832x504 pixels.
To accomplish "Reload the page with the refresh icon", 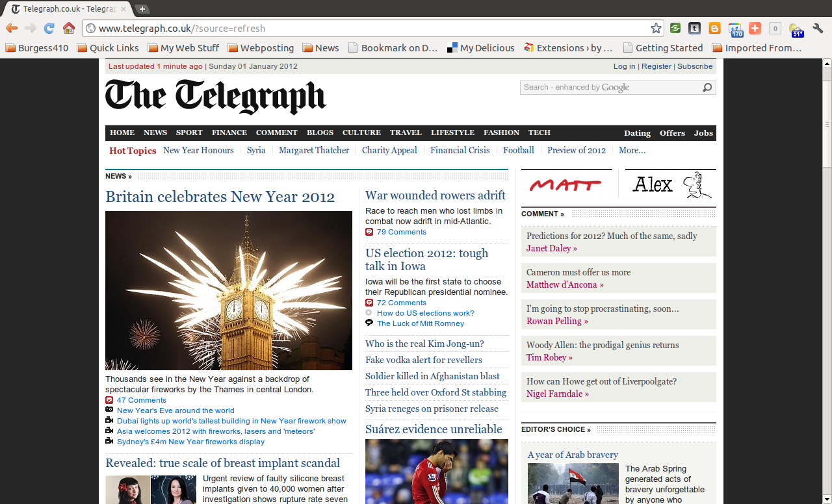I will tap(49, 28).
